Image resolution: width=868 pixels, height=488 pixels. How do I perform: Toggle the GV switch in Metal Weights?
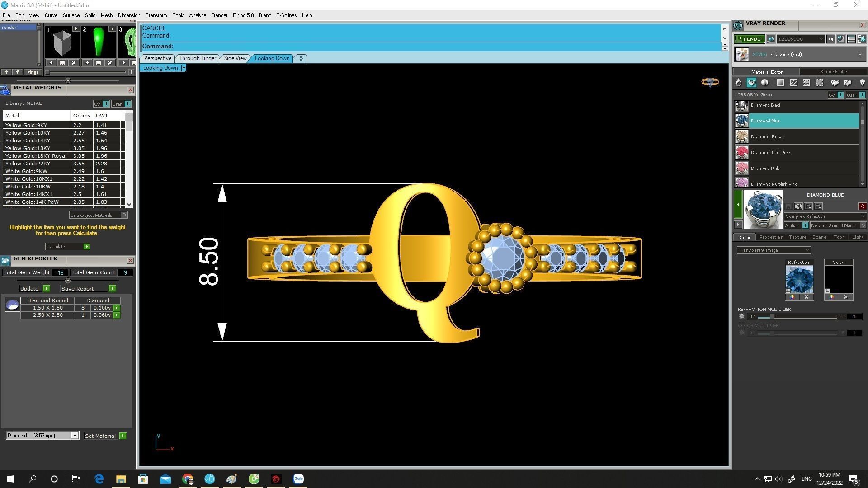106,104
